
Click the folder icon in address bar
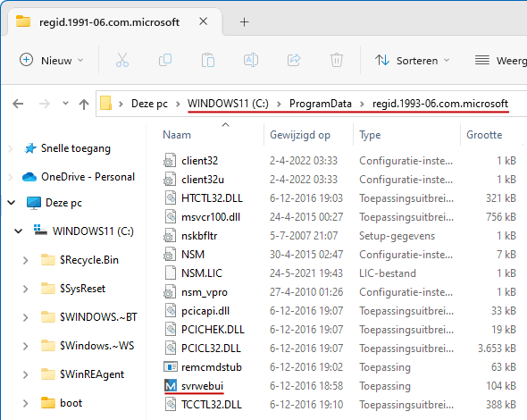(106, 104)
